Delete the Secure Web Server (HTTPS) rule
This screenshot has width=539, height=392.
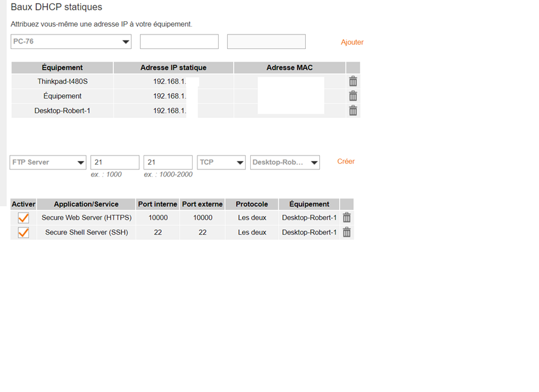[x=346, y=218]
